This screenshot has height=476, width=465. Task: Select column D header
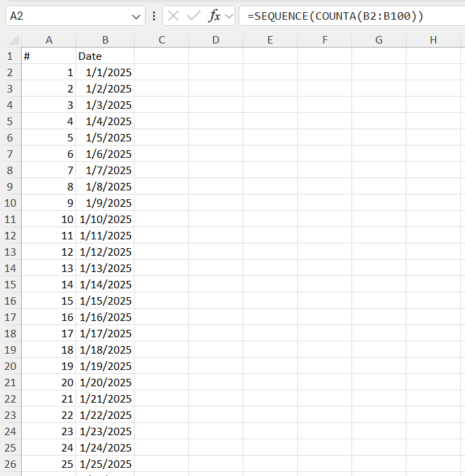click(216, 40)
